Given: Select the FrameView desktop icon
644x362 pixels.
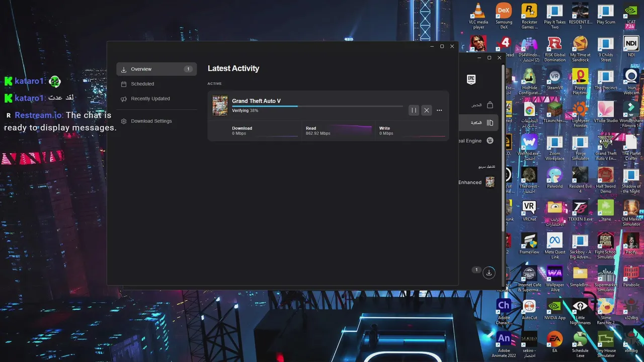Looking at the screenshot, I should (x=529, y=243).
